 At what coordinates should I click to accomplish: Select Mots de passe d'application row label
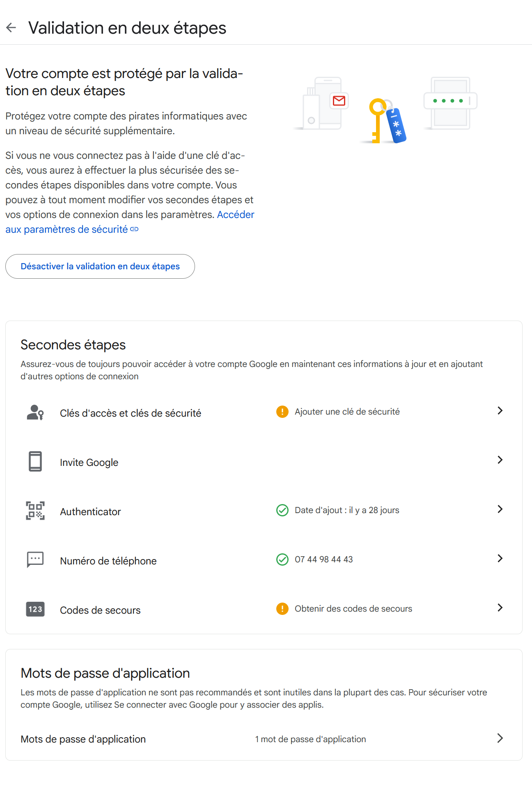point(83,739)
